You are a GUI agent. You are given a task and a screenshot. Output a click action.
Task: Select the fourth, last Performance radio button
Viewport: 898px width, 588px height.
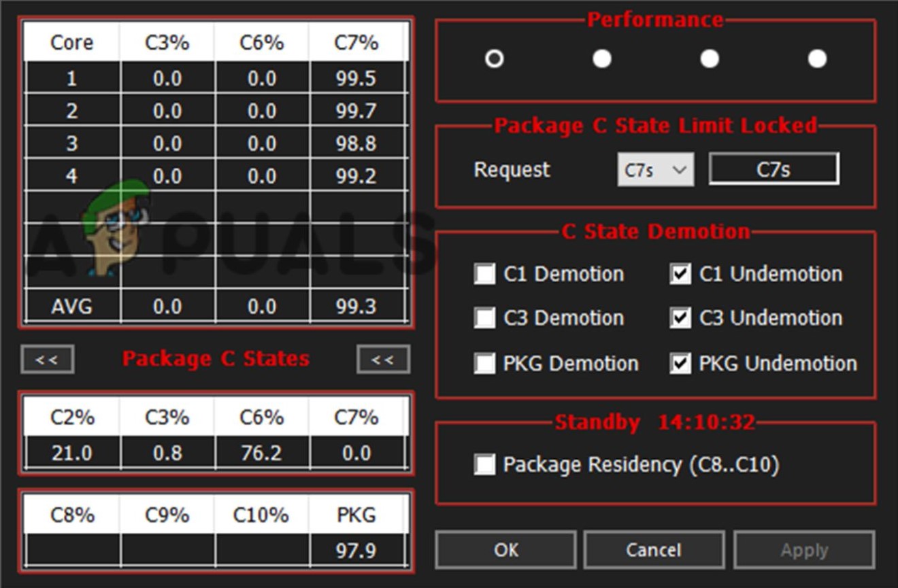(817, 58)
